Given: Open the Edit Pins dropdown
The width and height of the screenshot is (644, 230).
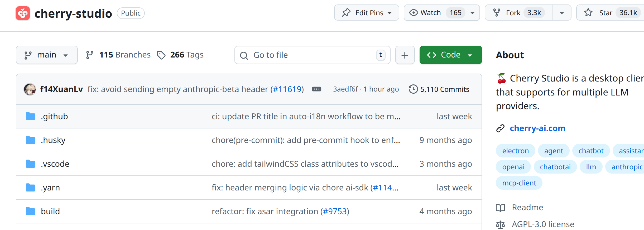Looking at the screenshot, I should point(367,13).
